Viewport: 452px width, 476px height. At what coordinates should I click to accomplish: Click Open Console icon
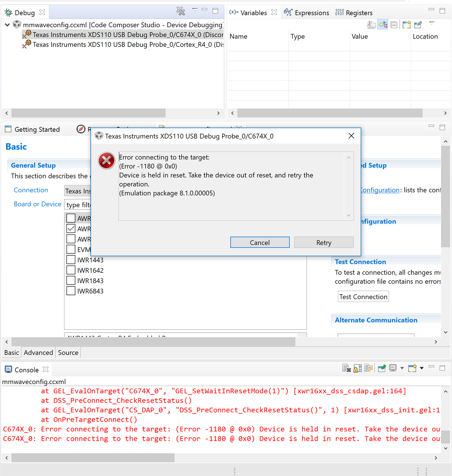[412, 368]
